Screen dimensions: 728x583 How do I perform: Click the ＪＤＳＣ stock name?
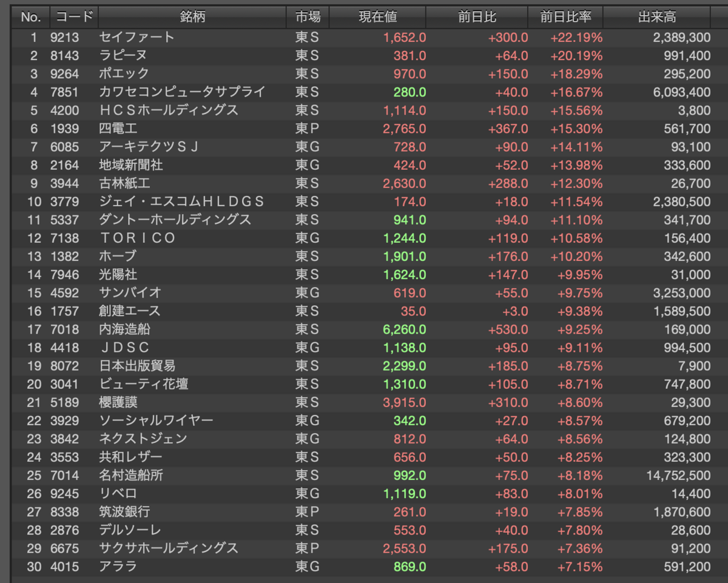(124, 348)
